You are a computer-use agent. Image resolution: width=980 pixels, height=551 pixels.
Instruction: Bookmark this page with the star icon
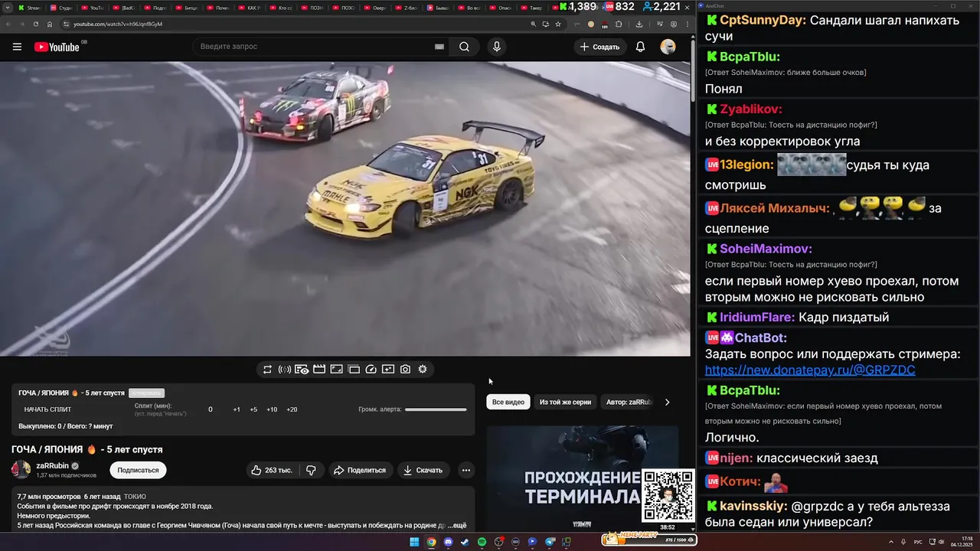click(559, 24)
